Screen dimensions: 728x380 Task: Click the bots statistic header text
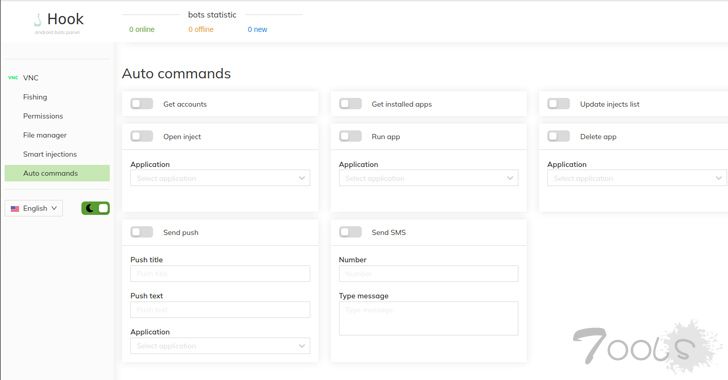[x=212, y=15]
